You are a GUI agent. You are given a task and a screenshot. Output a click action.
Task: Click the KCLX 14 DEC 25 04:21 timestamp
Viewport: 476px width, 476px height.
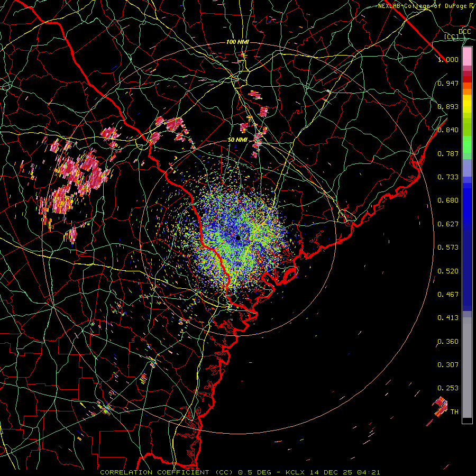333,472
